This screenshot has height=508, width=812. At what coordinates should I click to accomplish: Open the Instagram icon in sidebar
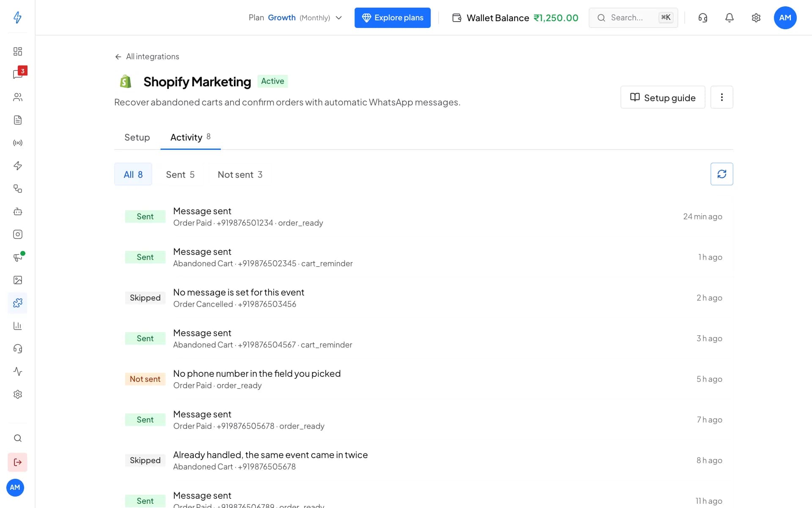coord(17,234)
